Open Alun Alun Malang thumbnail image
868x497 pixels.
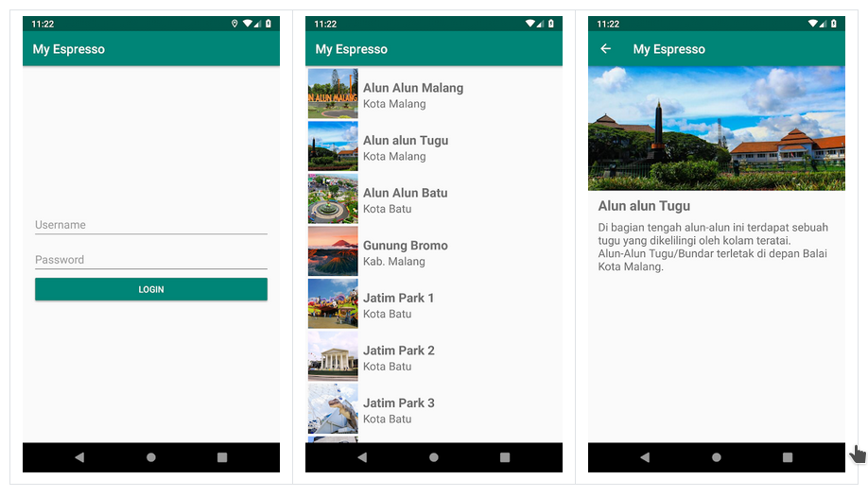[x=333, y=94]
